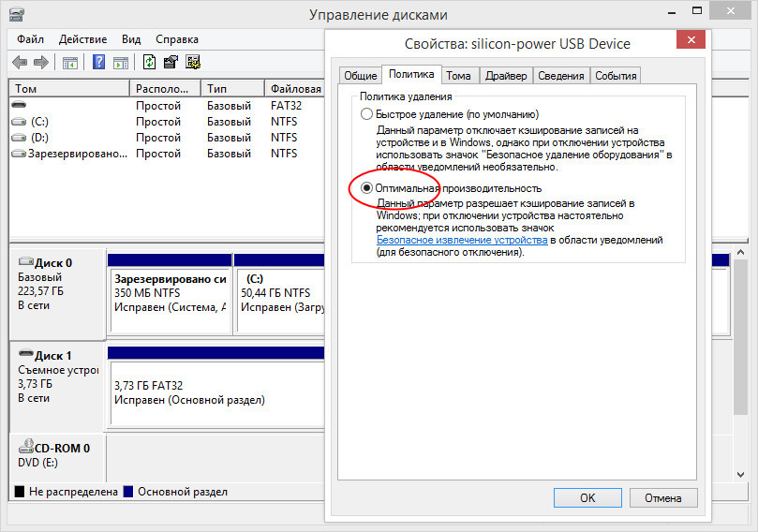Open the Properties toolbar icon
Viewport: 758px width, 532px height.
(171, 62)
